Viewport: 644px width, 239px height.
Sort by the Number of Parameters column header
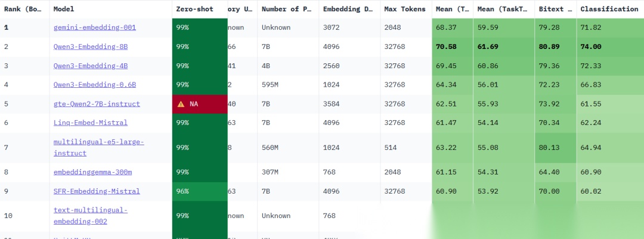click(287, 9)
